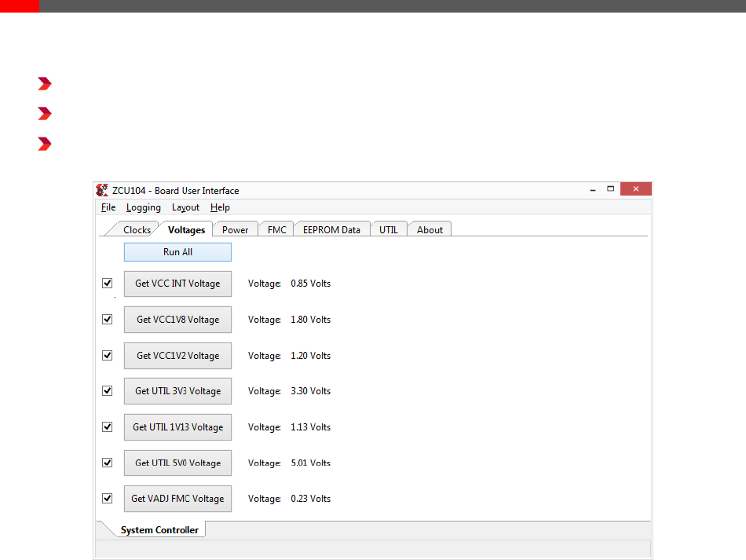Uncheck the VCC INT Voltage checkbox
The width and height of the screenshot is (746, 560).
coord(108,284)
